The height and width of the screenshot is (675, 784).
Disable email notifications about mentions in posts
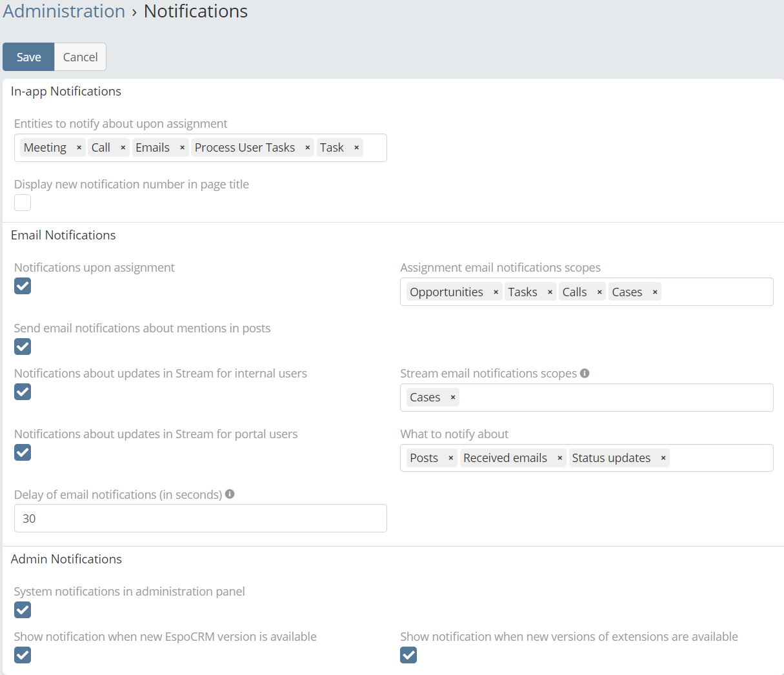pyautogui.click(x=23, y=347)
